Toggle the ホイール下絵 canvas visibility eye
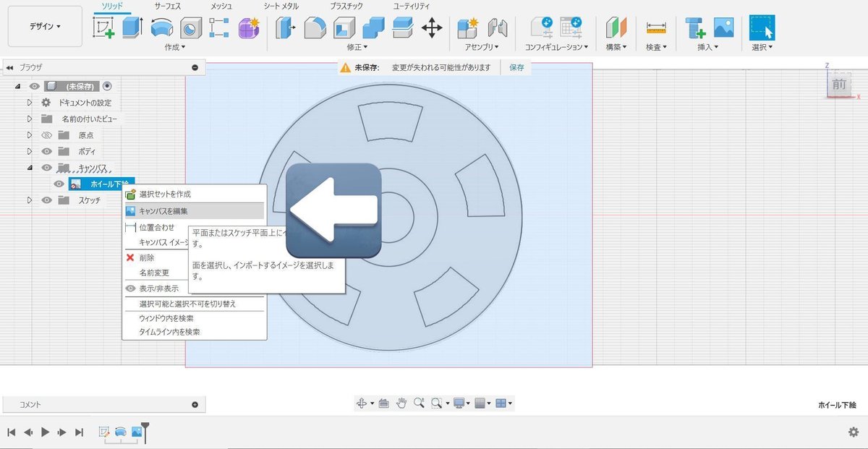The height and width of the screenshot is (449, 868). 59,184
